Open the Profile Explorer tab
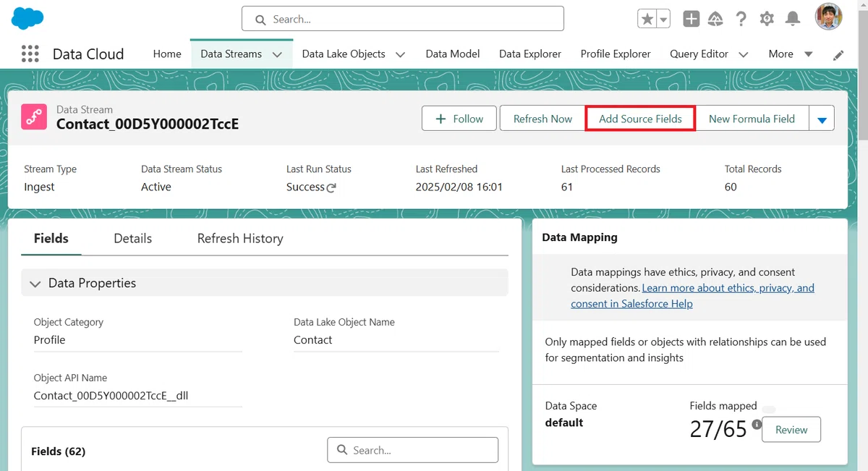868x471 pixels. tap(616, 54)
